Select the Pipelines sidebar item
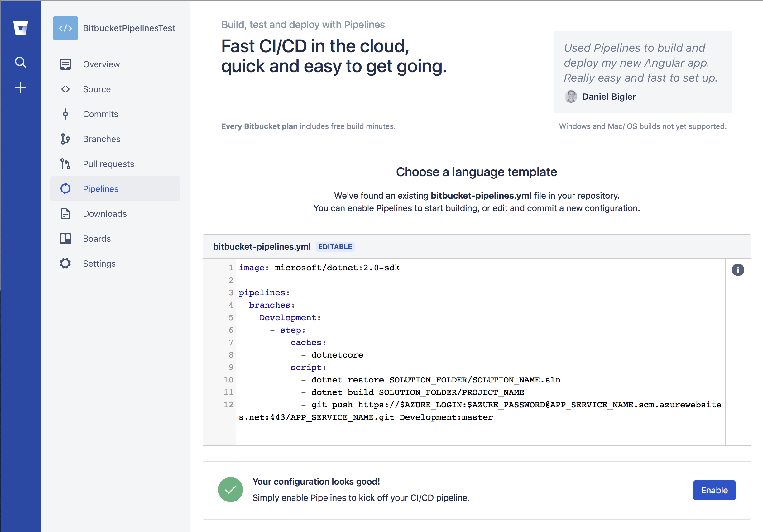Viewport: 763px width, 532px height. pyautogui.click(x=115, y=189)
